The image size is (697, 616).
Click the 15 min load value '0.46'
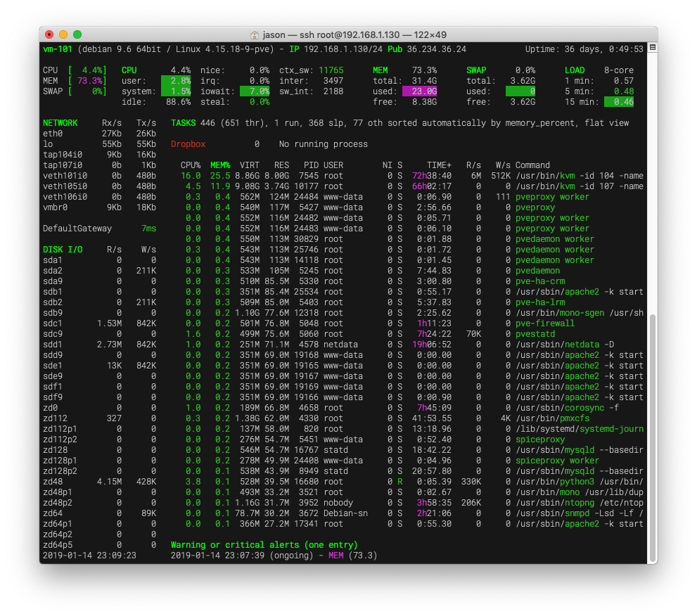pyautogui.click(x=619, y=102)
